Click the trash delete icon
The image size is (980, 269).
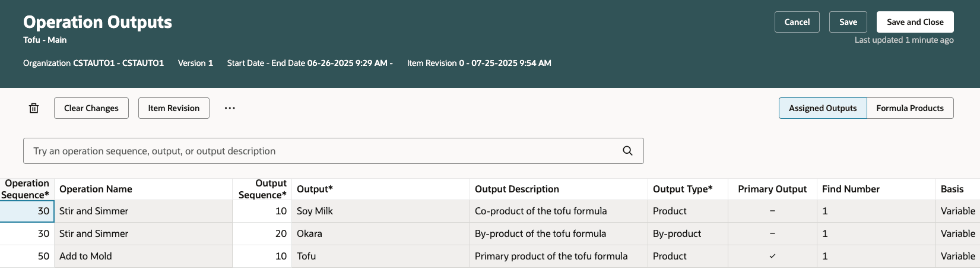click(x=34, y=108)
